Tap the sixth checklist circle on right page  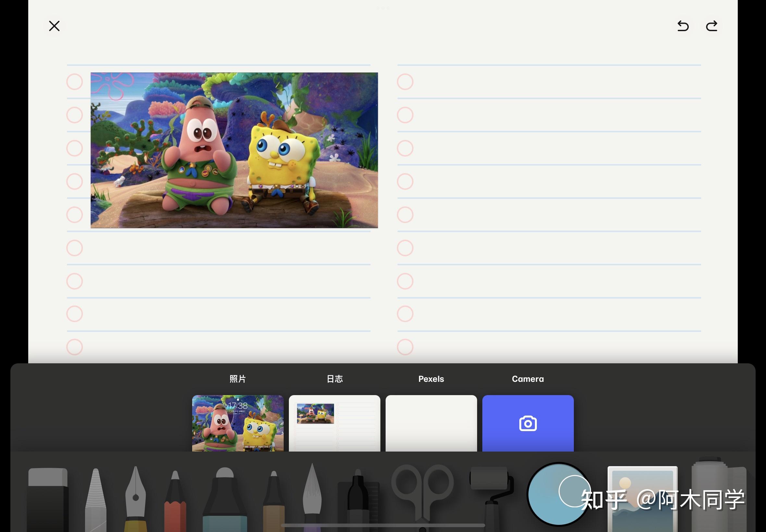(x=405, y=248)
